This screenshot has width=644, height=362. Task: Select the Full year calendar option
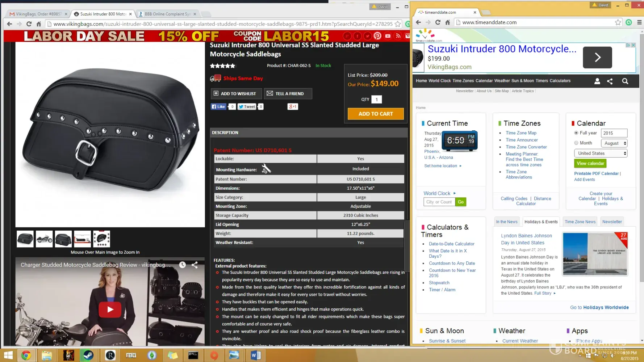coord(576,133)
